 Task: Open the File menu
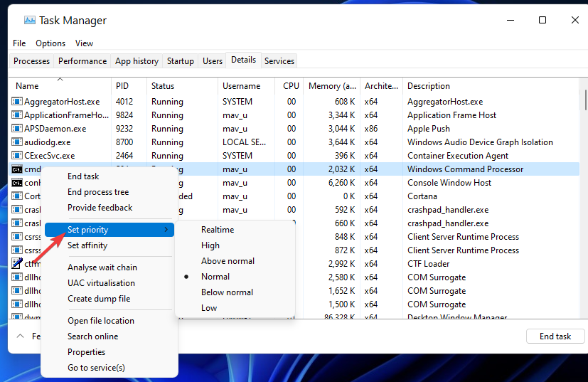click(x=19, y=43)
